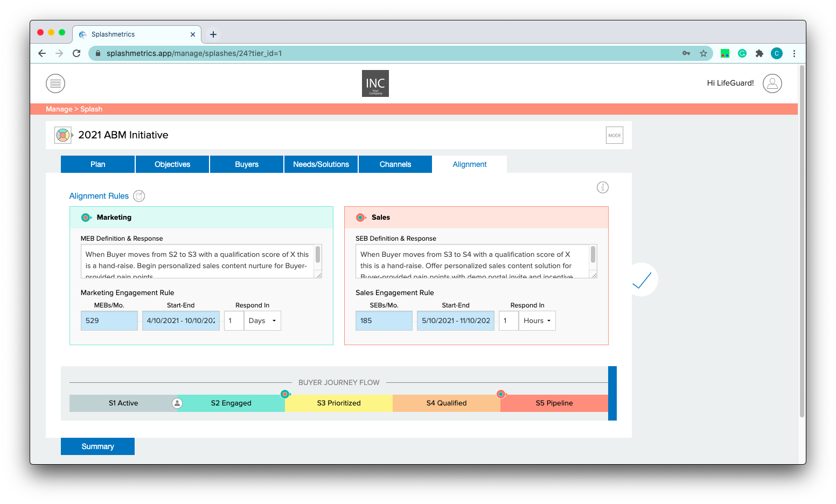Click the S4 Qualified journey stage
Viewport: 836px width, 504px height.
point(447,403)
